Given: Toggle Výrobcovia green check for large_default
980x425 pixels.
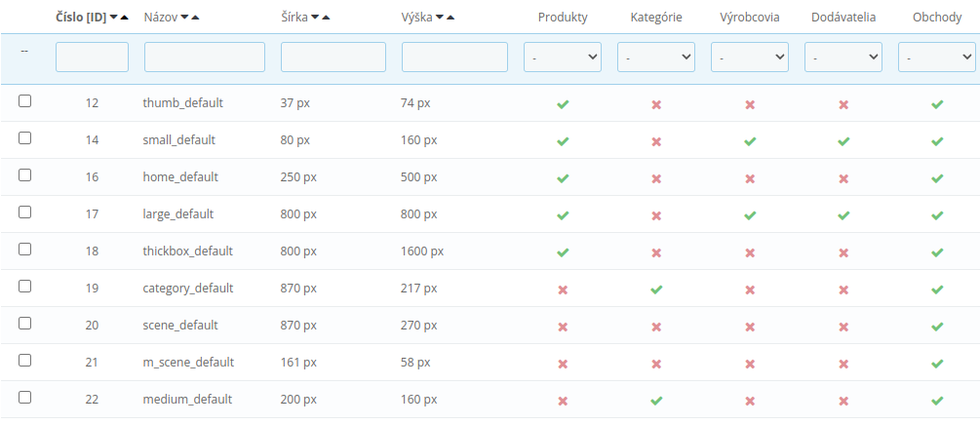Looking at the screenshot, I should [750, 214].
